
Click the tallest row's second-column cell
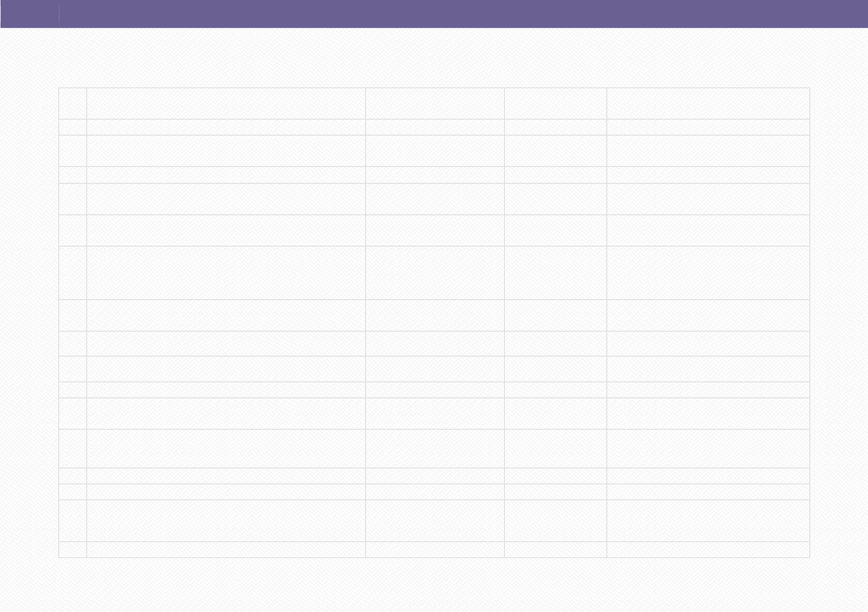pos(226,273)
